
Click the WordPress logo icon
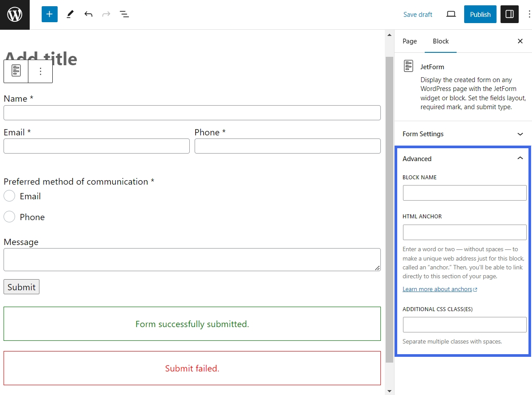tap(15, 15)
